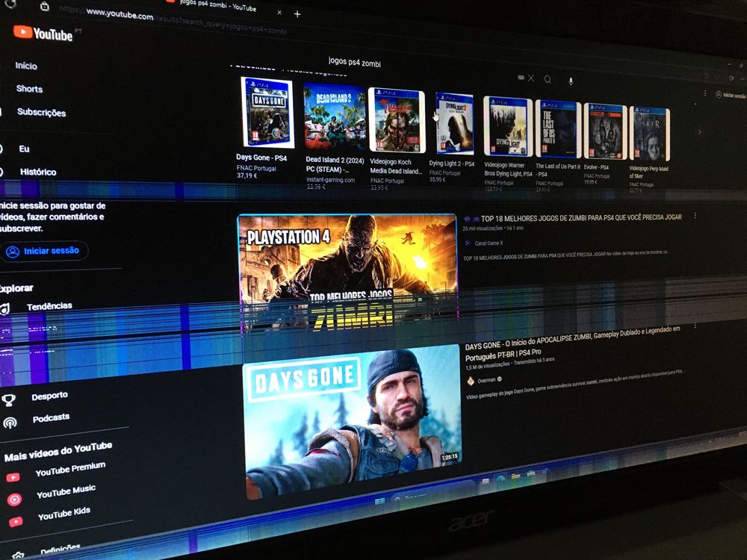Select the jogos ps4 zombi browser tab
The width and height of the screenshot is (747, 560).
(x=217, y=4)
